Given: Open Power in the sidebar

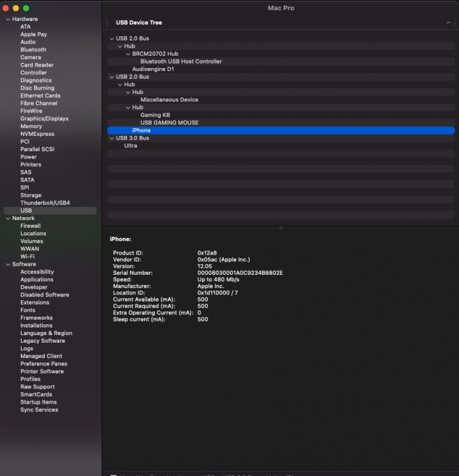Looking at the screenshot, I should [x=29, y=157].
